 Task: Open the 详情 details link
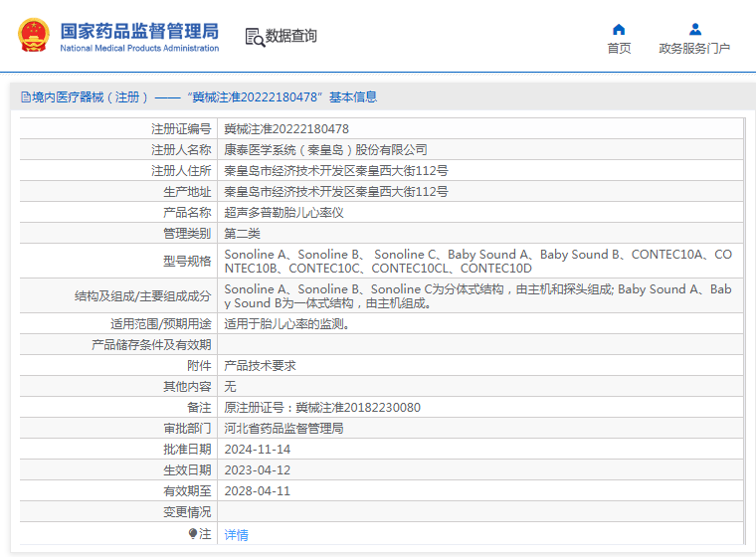(x=237, y=535)
